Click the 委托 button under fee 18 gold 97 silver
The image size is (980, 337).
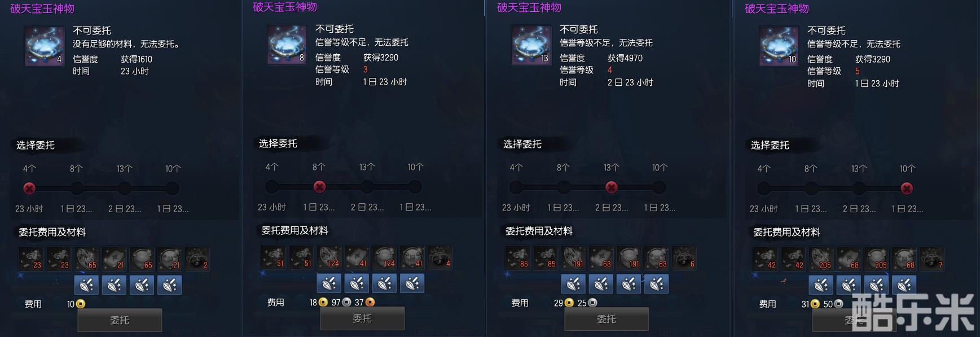[362, 318]
